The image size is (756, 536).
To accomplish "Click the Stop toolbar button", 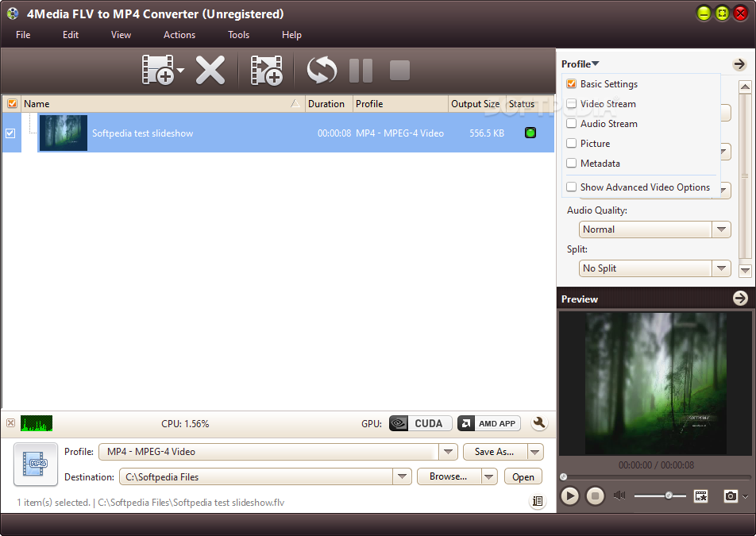I will tap(399, 71).
